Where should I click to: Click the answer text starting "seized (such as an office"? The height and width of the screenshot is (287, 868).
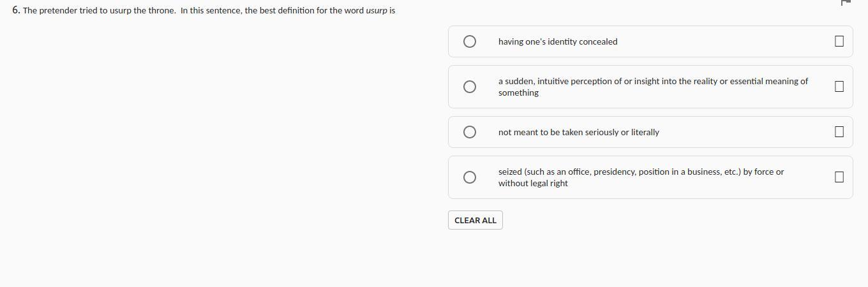(x=641, y=172)
